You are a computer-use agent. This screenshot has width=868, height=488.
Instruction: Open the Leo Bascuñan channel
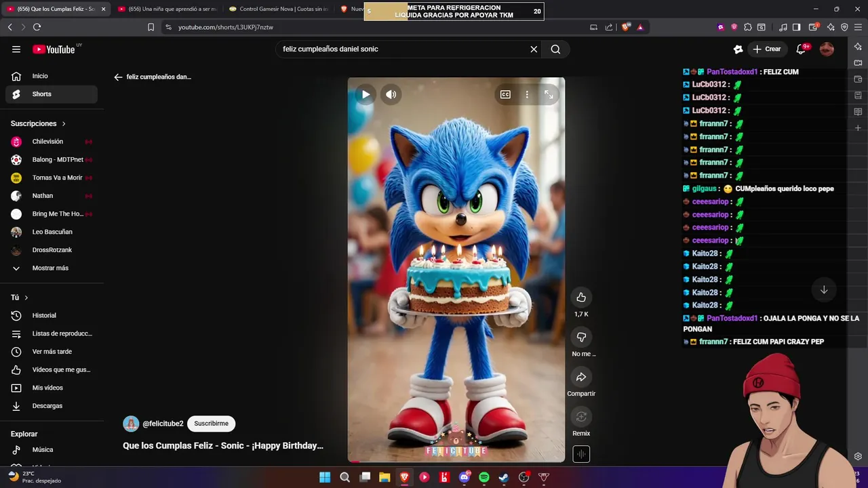(52, 232)
